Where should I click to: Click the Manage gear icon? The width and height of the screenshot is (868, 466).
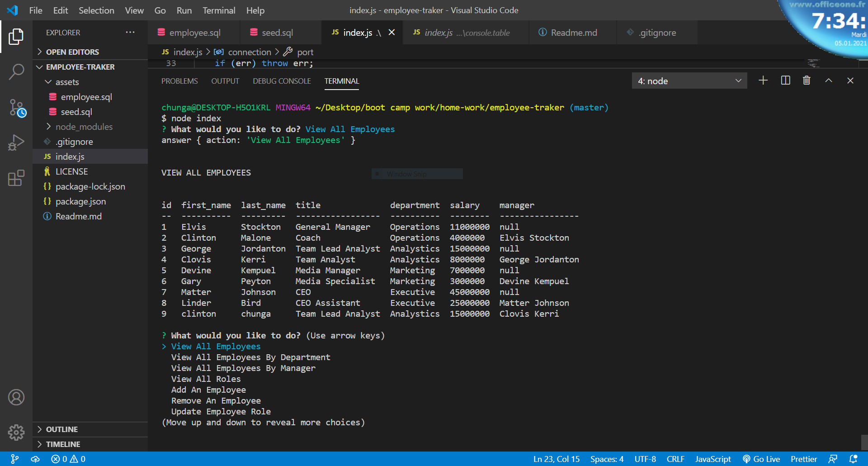point(16,433)
